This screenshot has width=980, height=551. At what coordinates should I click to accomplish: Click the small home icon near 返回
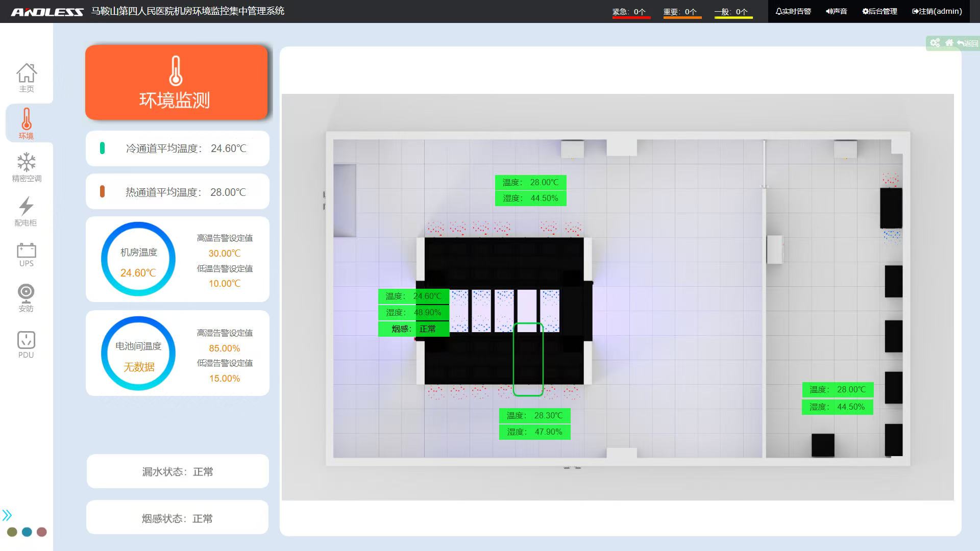[949, 43]
